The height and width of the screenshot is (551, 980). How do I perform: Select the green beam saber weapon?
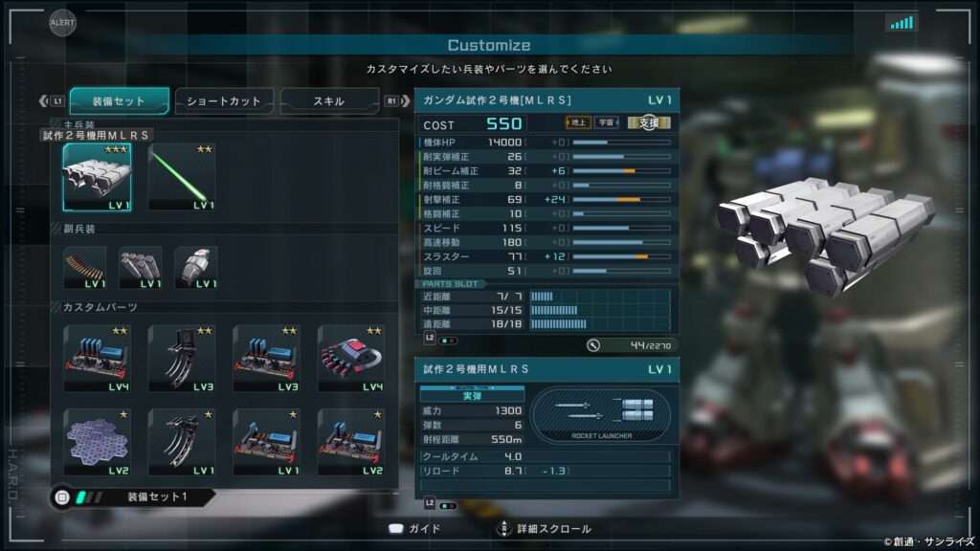tap(182, 177)
